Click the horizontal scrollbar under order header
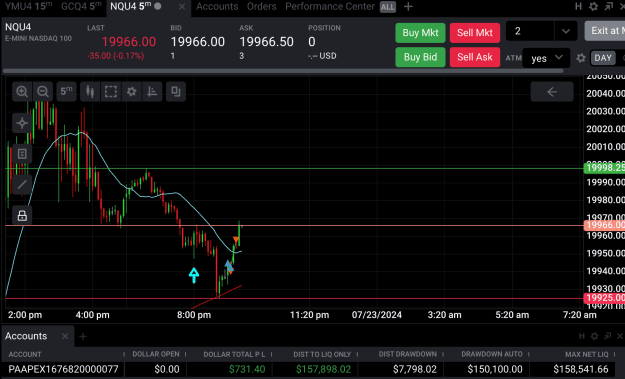Image resolution: width=625 pixels, height=379 pixels. pos(283,71)
